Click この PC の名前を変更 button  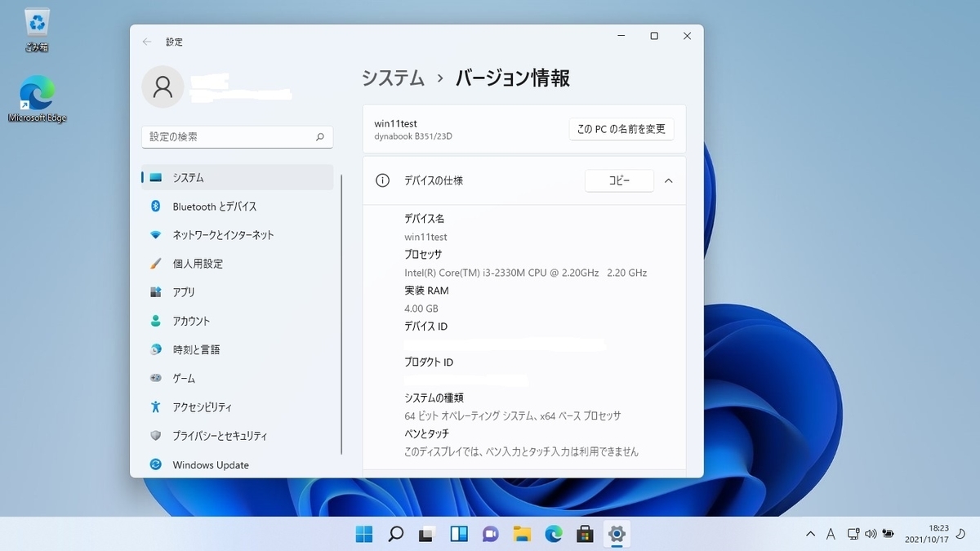point(621,129)
